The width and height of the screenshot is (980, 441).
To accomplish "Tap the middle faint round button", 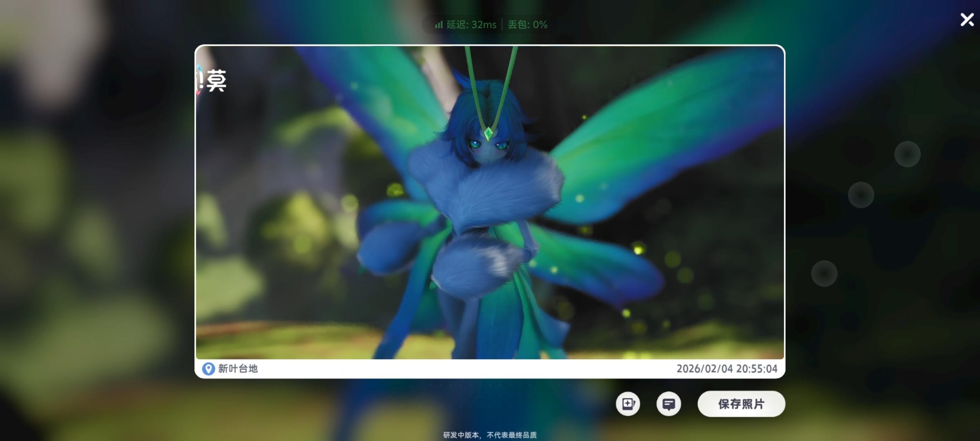I will coord(861,195).
